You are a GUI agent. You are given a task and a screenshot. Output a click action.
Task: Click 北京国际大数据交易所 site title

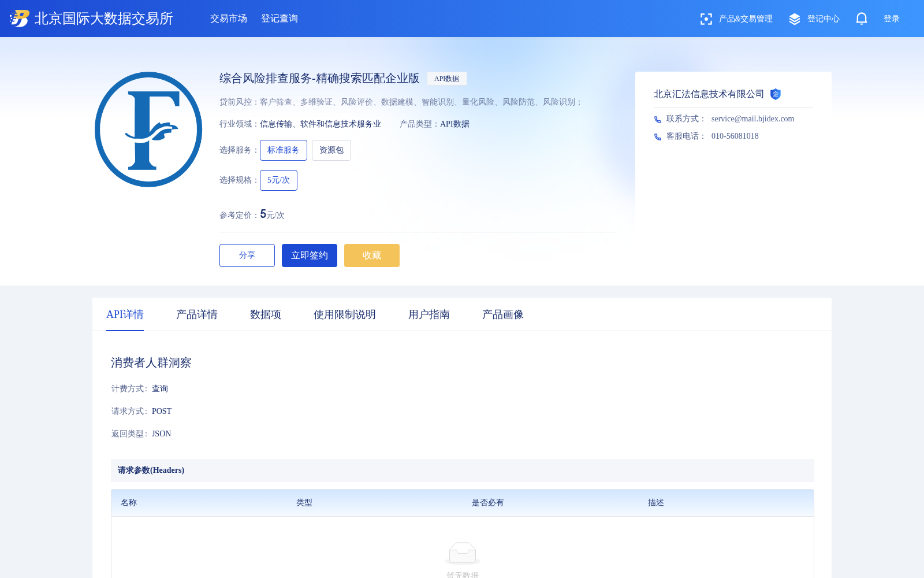pos(104,18)
